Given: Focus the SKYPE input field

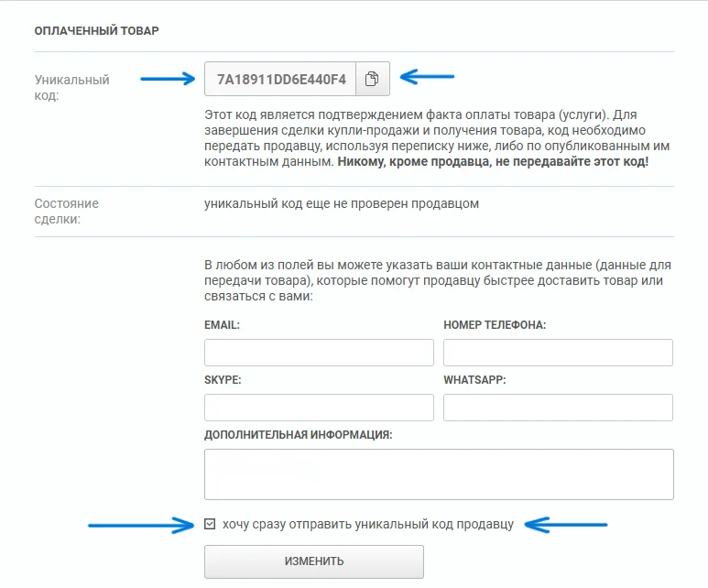Looking at the screenshot, I should coord(319,408).
